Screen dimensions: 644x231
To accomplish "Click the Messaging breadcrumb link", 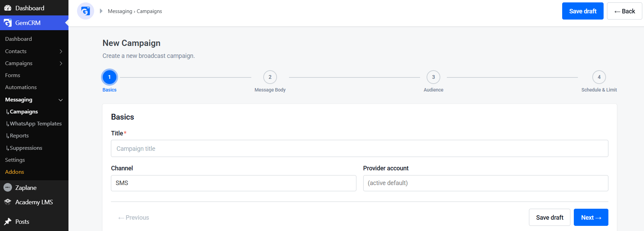I will 120,11.
